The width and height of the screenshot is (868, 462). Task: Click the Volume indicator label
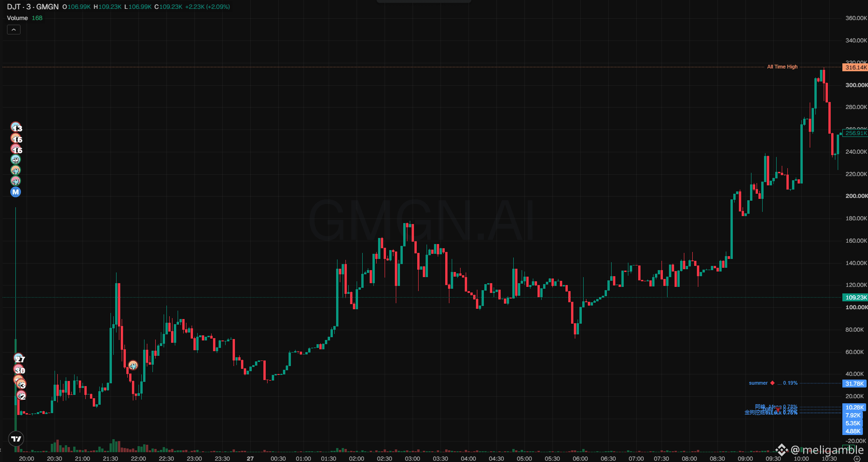point(17,18)
